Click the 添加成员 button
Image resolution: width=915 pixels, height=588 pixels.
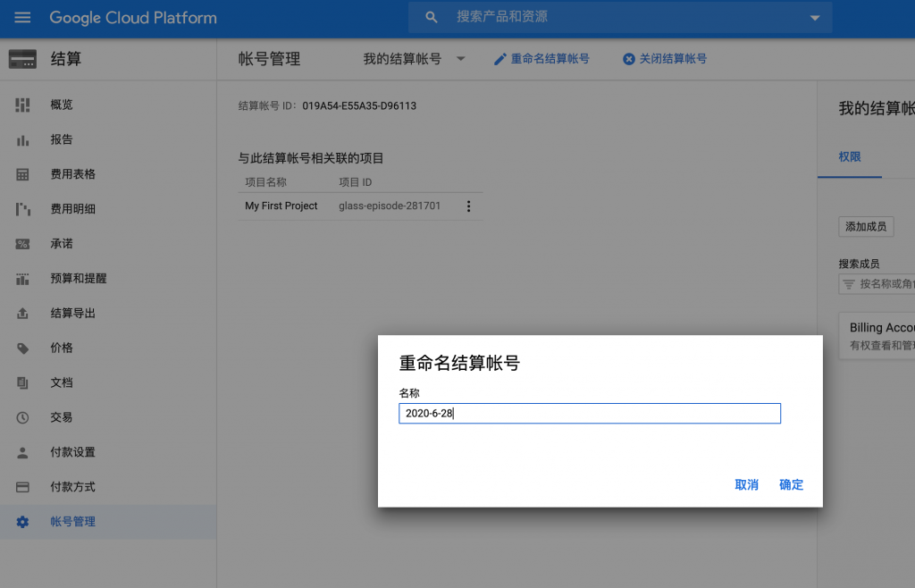[x=866, y=227]
